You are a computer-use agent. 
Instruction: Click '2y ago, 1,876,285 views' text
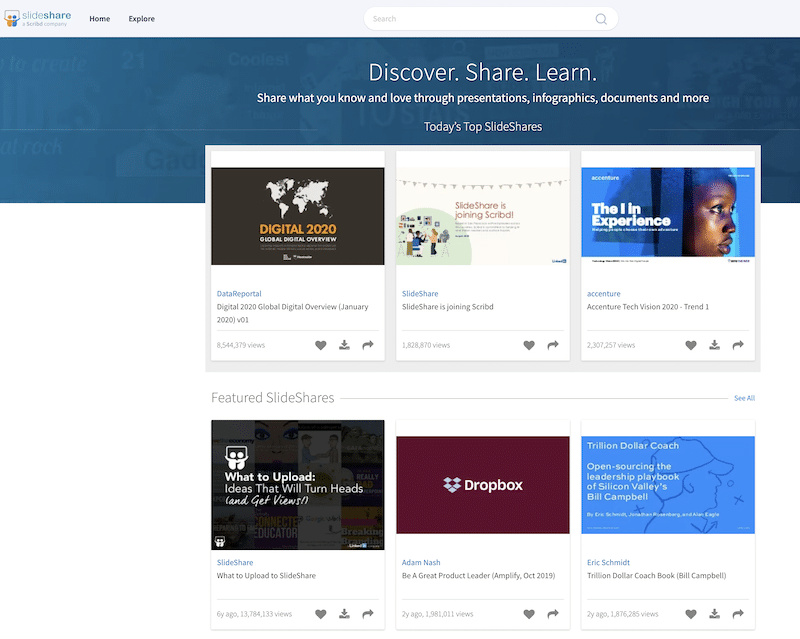[622, 614]
